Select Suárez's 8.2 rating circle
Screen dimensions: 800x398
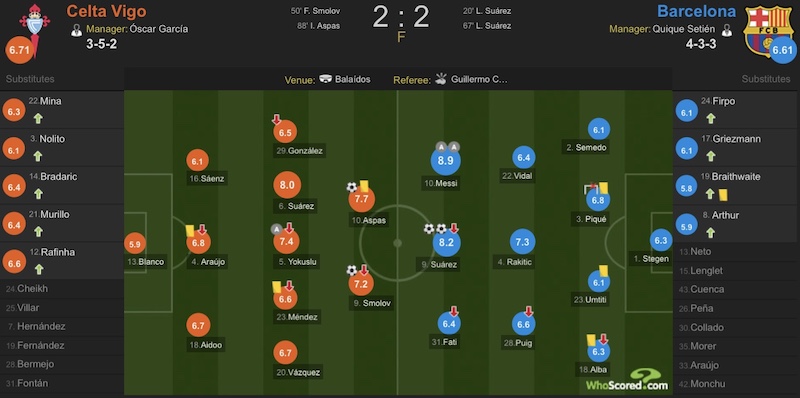[x=446, y=243]
